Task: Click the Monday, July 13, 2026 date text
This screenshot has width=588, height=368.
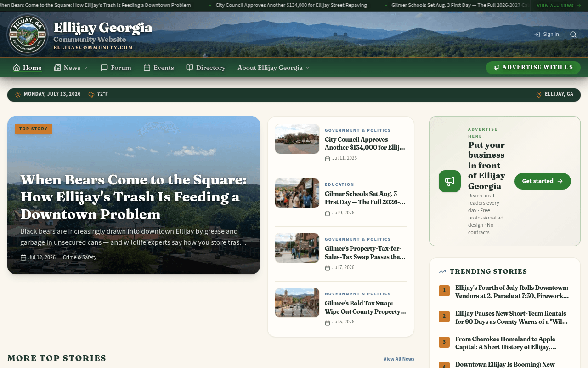Action: tap(52, 94)
